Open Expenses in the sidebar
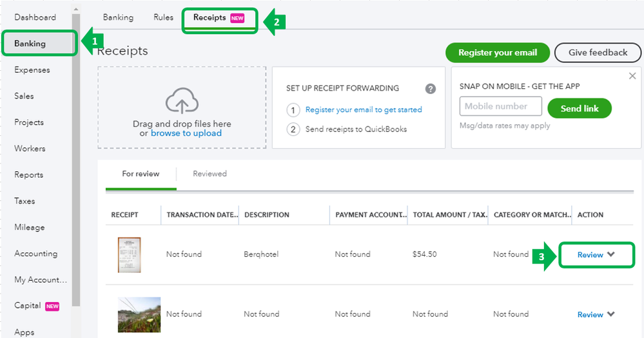The height and width of the screenshot is (338, 644). click(32, 70)
